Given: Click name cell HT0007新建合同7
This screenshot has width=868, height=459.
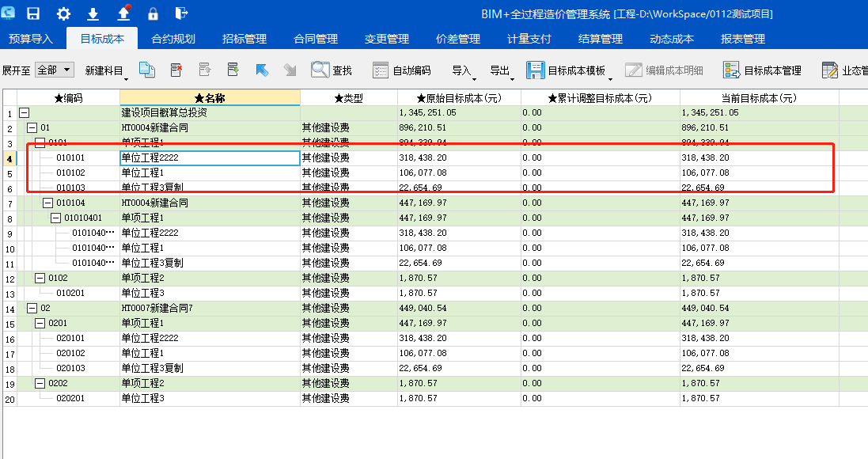Looking at the screenshot, I should [x=210, y=308].
